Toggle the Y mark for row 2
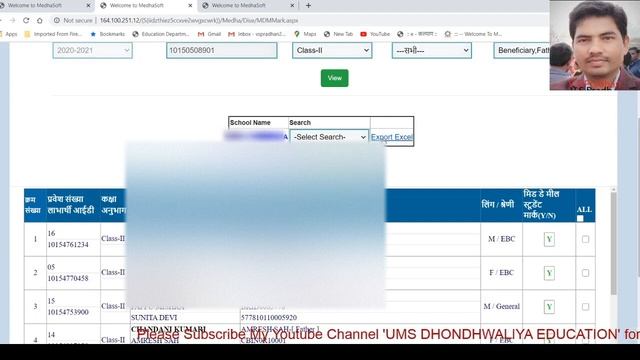The image size is (640, 360). [x=549, y=273]
